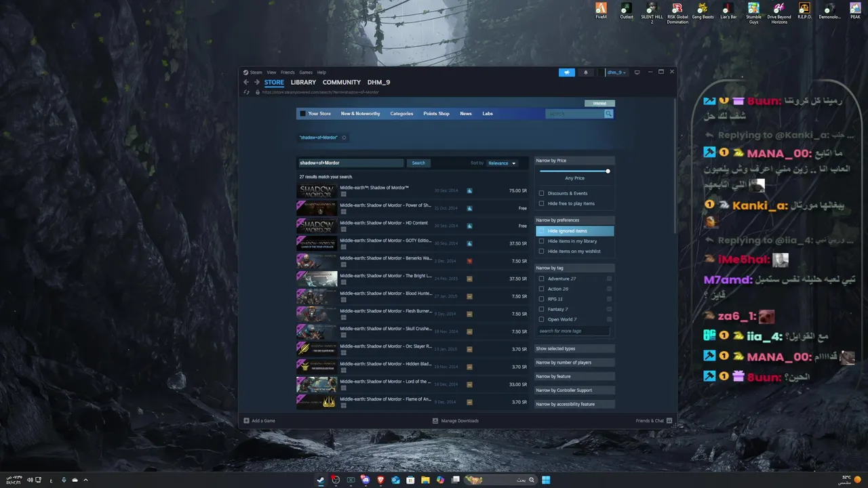Launch SILENT HILL 2 desktop shortcut
Screen dimensions: 868x488
pos(652,13)
